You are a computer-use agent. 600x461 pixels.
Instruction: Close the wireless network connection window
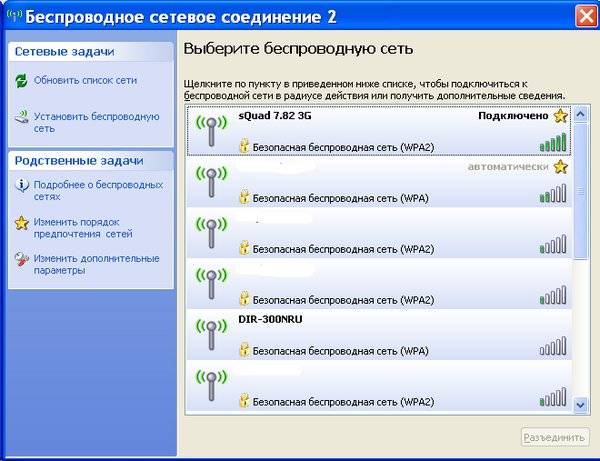point(586,16)
